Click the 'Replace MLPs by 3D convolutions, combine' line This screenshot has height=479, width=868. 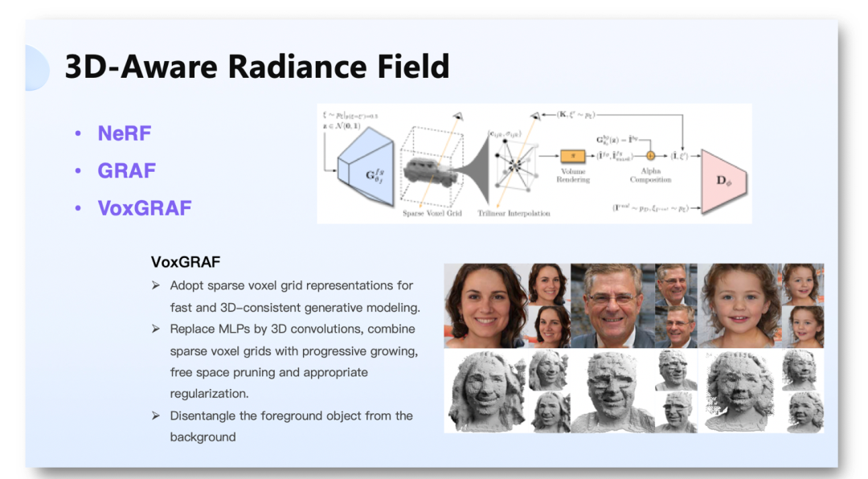click(293, 329)
